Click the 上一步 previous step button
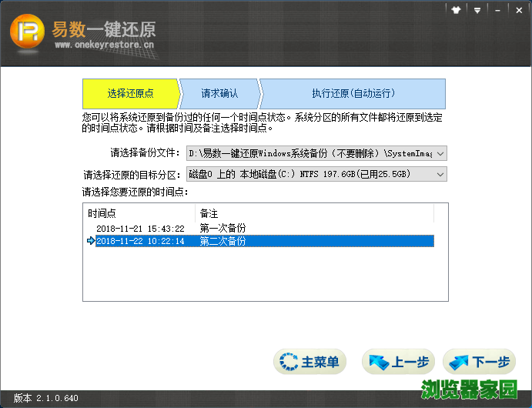Viewport: 532px width, 408px height. point(398,362)
